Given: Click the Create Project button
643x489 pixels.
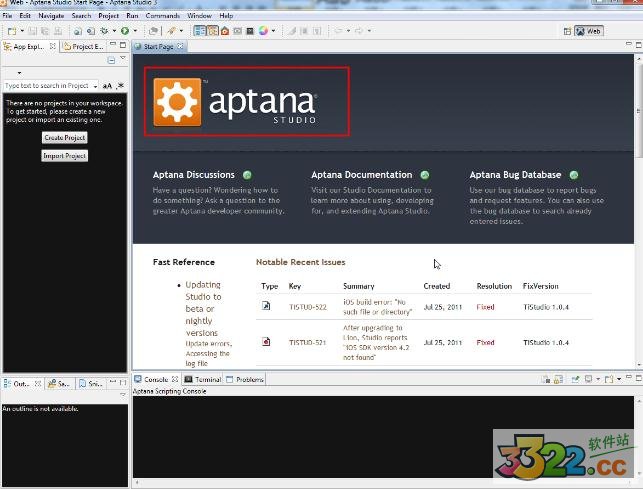Looking at the screenshot, I should tap(65, 137).
